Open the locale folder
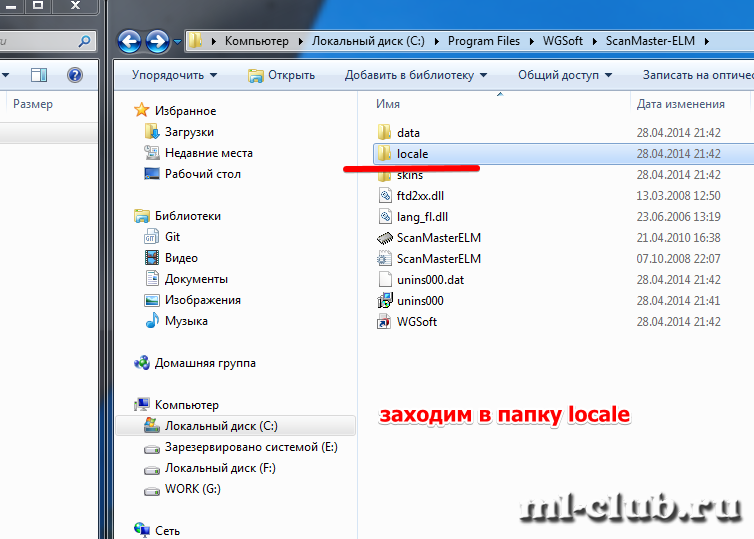The image size is (754, 539). click(411, 154)
